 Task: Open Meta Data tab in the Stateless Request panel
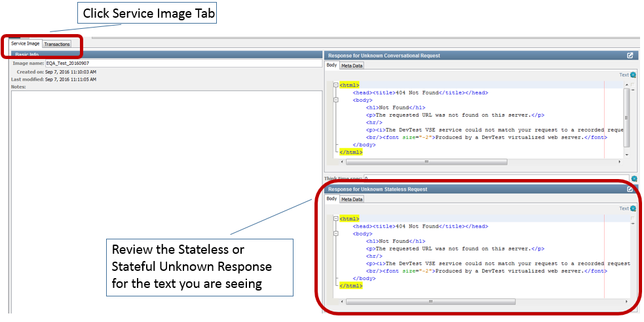pos(352,199)
